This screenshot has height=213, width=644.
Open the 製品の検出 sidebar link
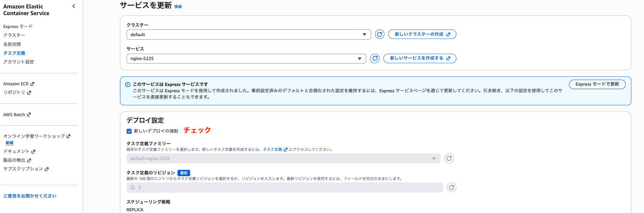tap(14, 160)
